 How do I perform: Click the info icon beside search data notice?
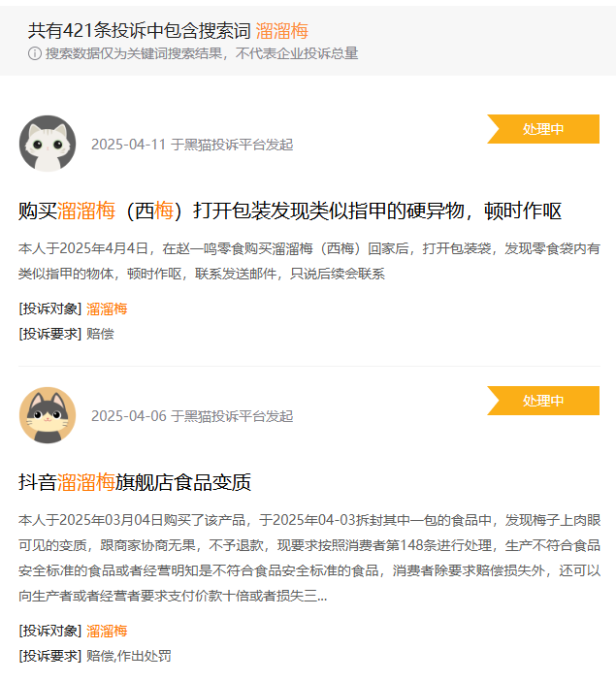35,53
